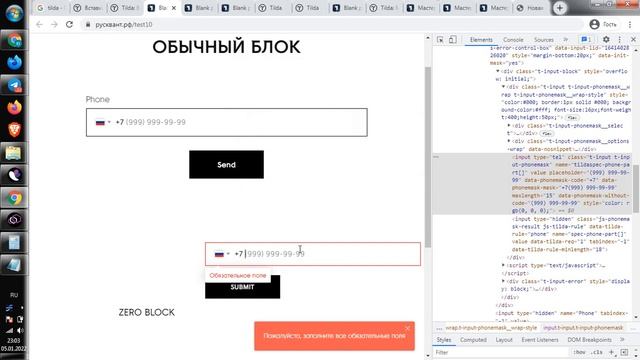
Task: Open the Layout tab in styles pane
Action: [x=504, y=340]
